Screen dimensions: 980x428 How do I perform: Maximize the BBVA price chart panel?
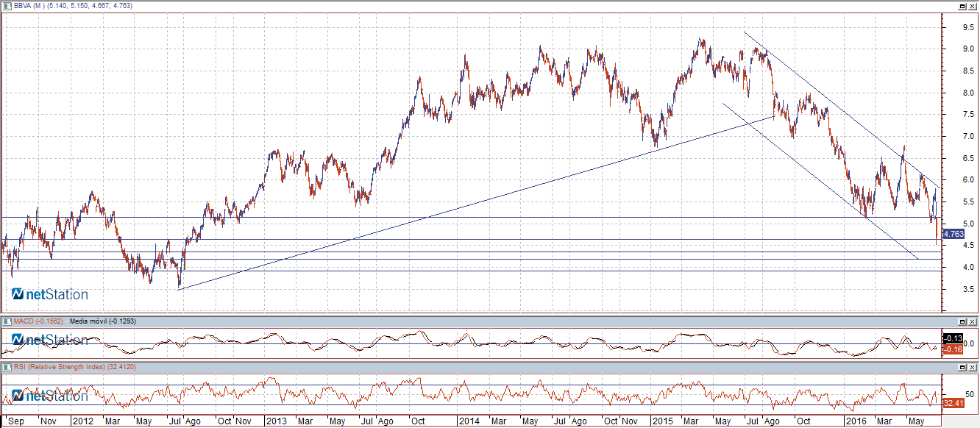pos(962,5)
